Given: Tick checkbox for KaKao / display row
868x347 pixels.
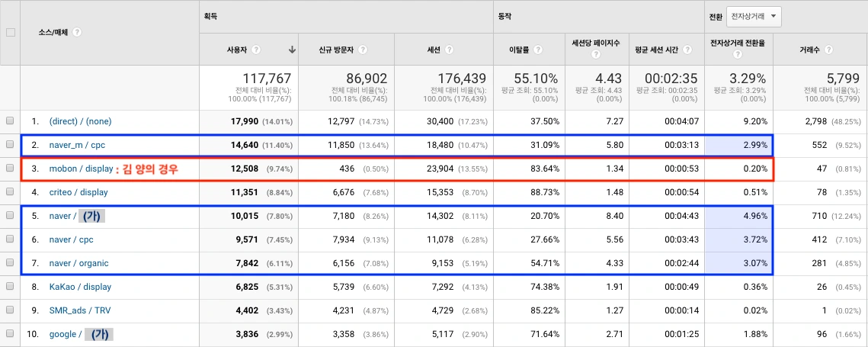Looking at the screenshot, I should tap(9, 287).
